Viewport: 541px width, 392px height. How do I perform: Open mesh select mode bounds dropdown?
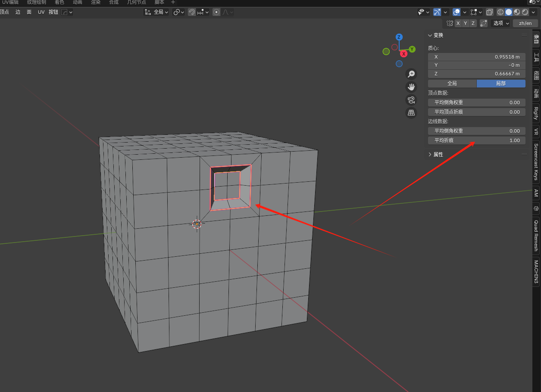tap(476, 12)
